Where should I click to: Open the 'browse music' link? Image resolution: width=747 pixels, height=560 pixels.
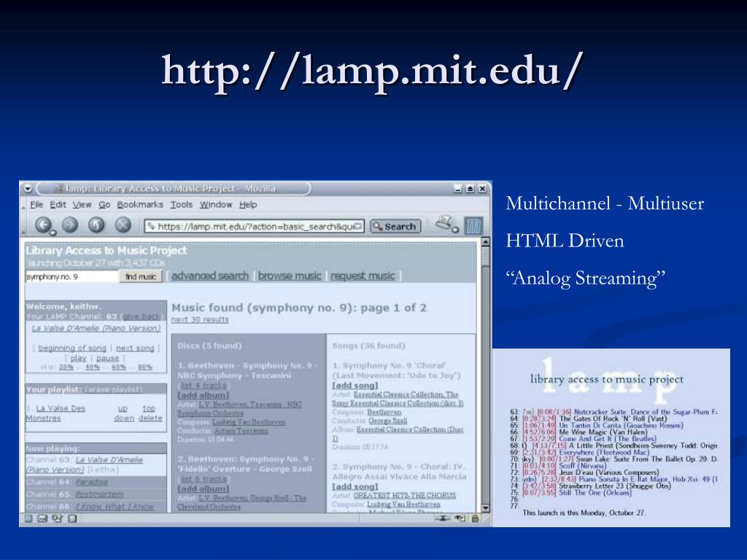tap(290, 276)
